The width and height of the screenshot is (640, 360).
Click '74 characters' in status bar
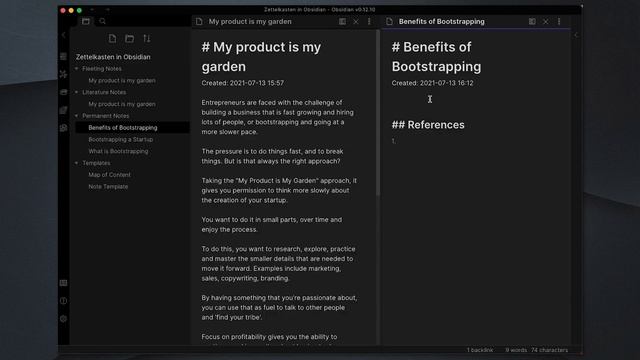(x=549, y=350)
